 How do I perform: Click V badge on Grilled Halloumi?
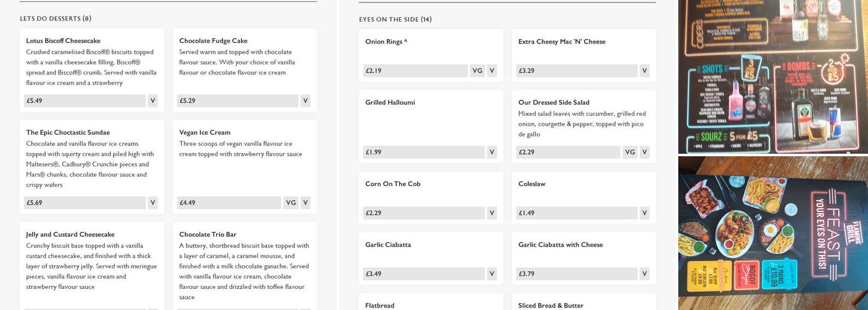pyautogui.click(x=492, y=153)
